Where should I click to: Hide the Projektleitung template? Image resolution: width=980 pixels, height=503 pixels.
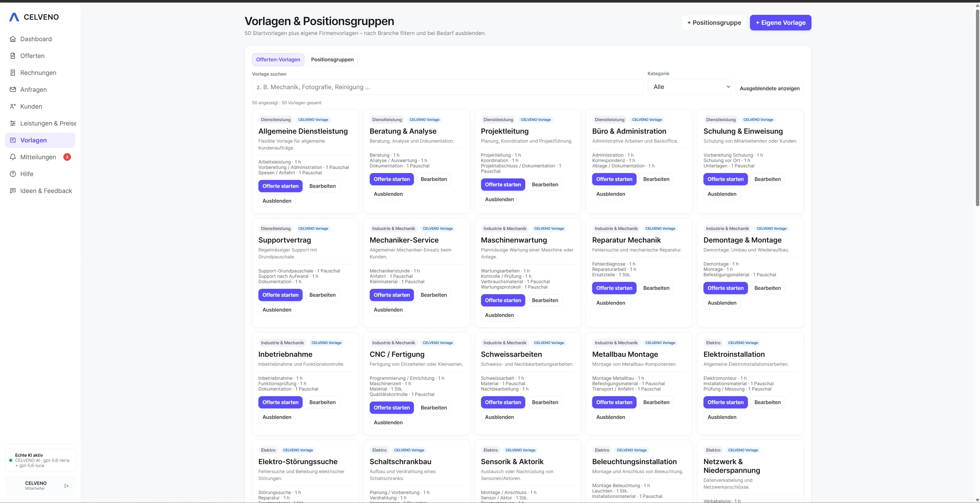499,200
